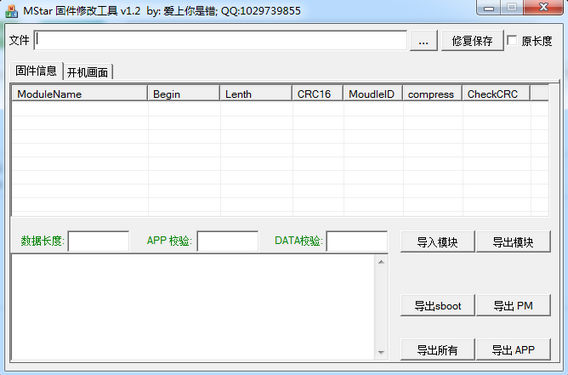Click the 导入模块 button
This screenshot has width=568, height=375.
437,242
